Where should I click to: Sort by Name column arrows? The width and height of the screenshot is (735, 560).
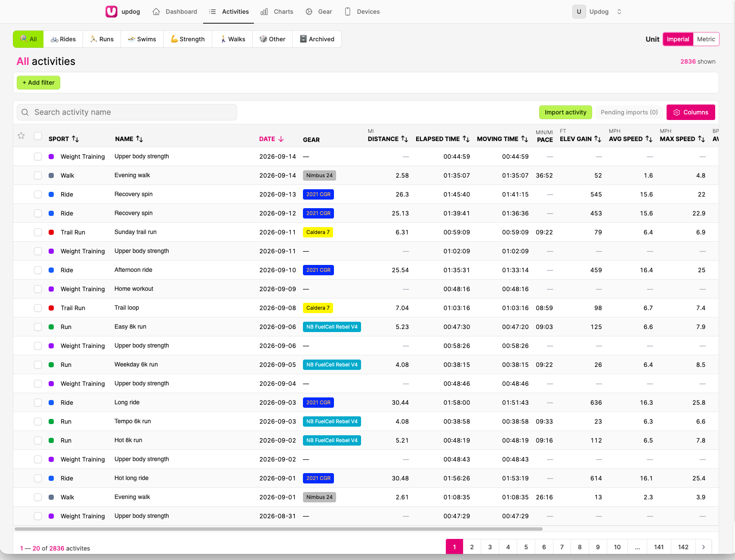click(x=139, y=139)
